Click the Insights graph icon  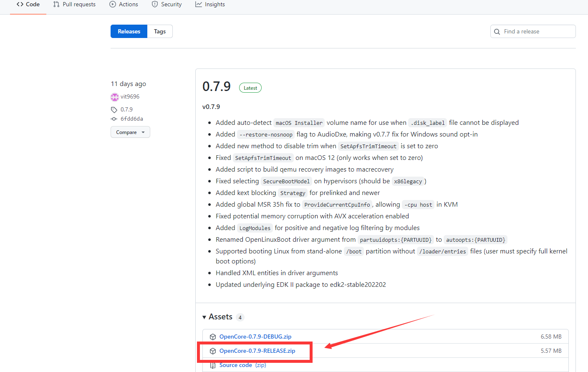(199, 4)
